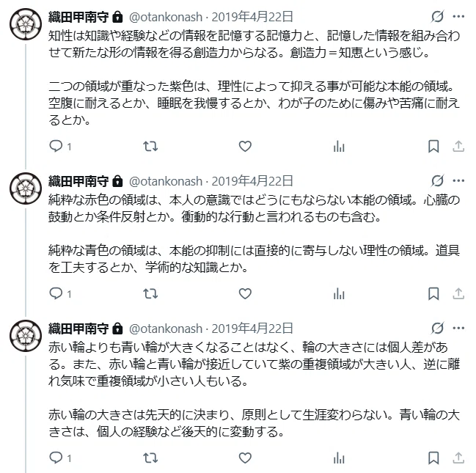The height and width of the screenshot is (473, 476).
Task: Open the 2019年4月22日 date of second tweet
Action: (x=252, y=181)
